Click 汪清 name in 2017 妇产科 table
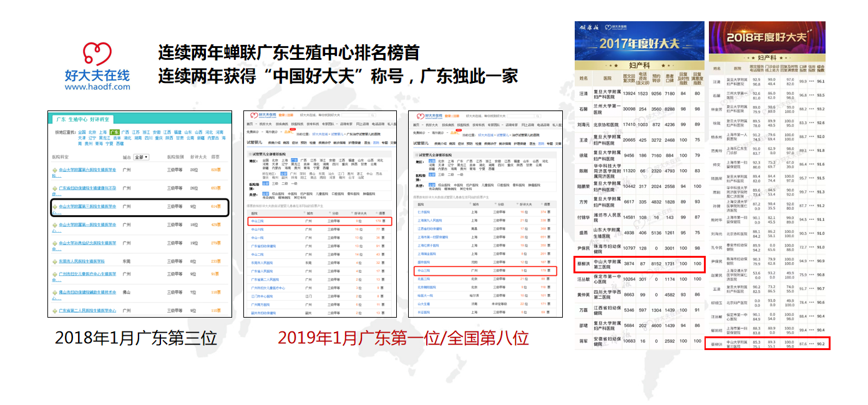868x405 pixels. tap(584, 94)
